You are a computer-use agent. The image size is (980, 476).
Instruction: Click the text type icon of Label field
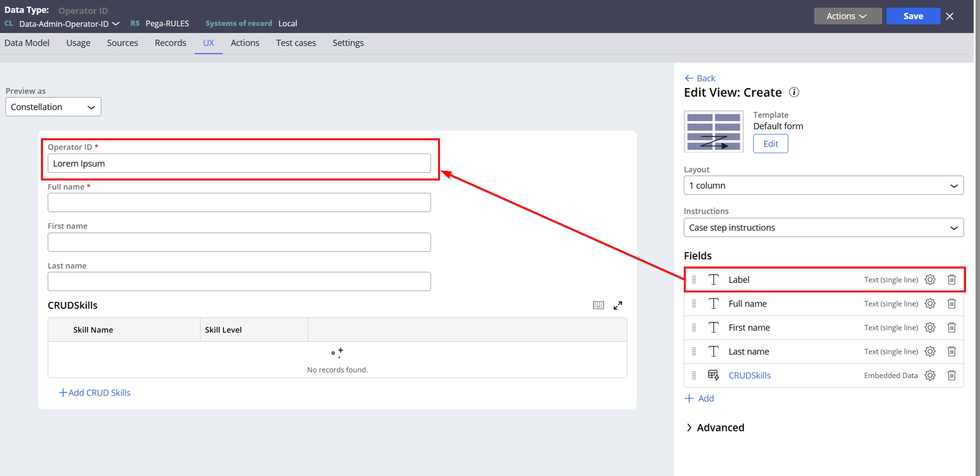click(714, 280)
